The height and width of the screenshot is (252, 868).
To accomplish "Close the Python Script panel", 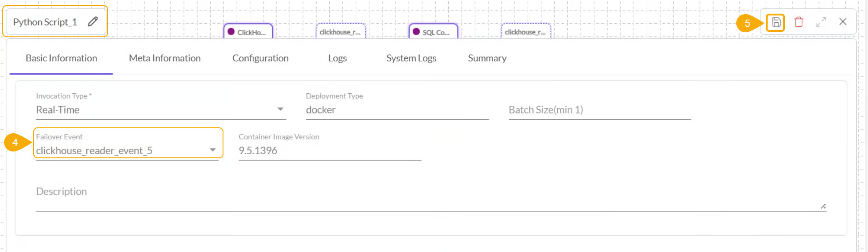I will click(843, 22).
